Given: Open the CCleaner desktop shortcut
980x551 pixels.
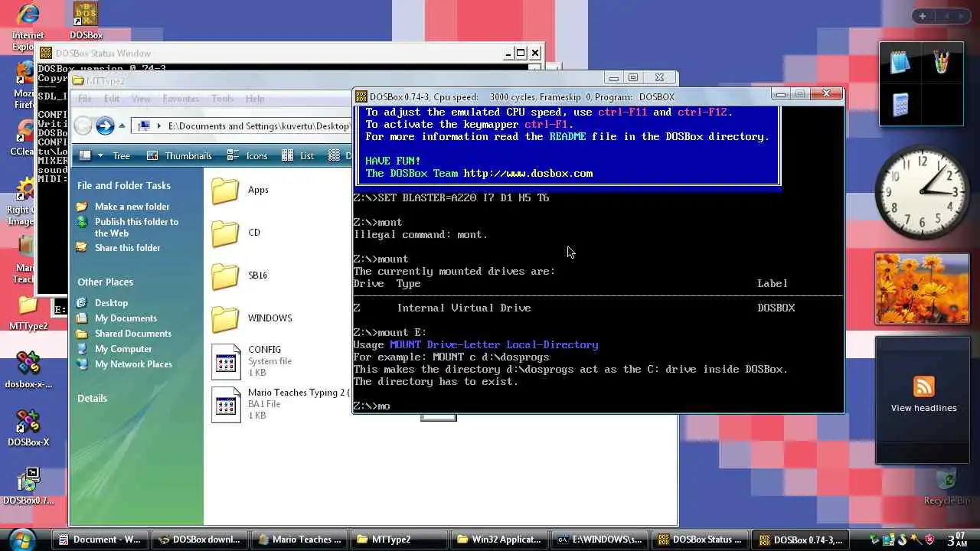Looking at the screenshot, I should [x=23, y=138].
